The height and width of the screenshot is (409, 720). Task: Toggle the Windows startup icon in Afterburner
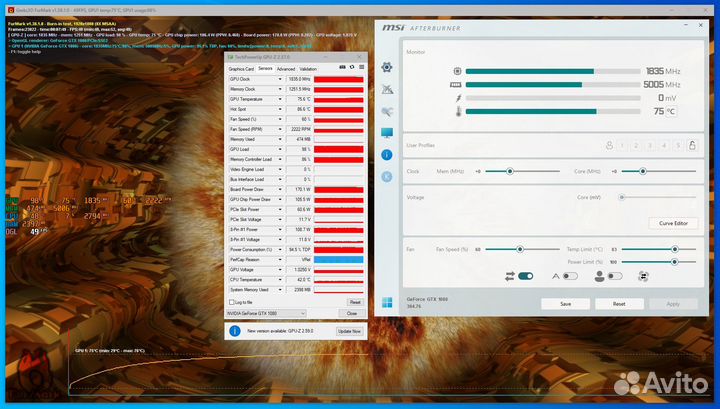click(387, 303)
